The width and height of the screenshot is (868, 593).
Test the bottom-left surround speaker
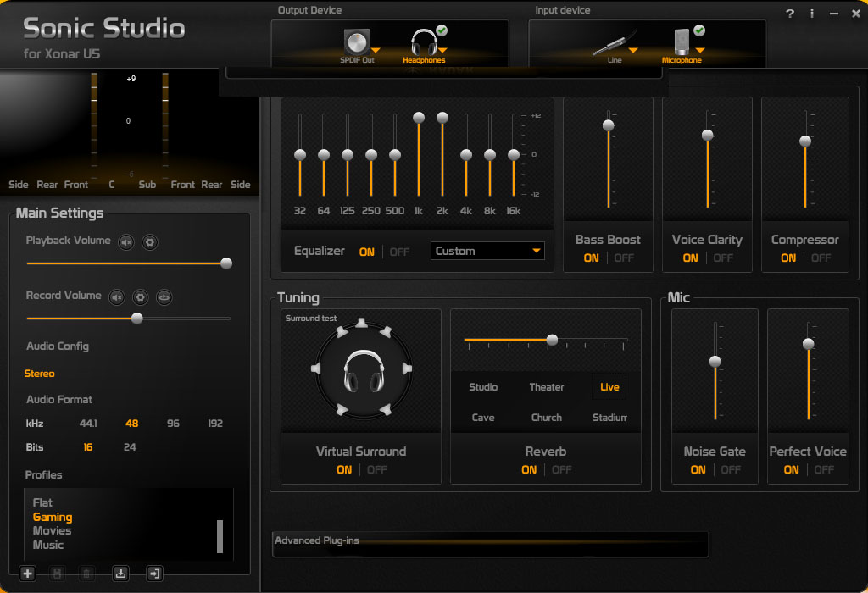click(x=342, y=409)
